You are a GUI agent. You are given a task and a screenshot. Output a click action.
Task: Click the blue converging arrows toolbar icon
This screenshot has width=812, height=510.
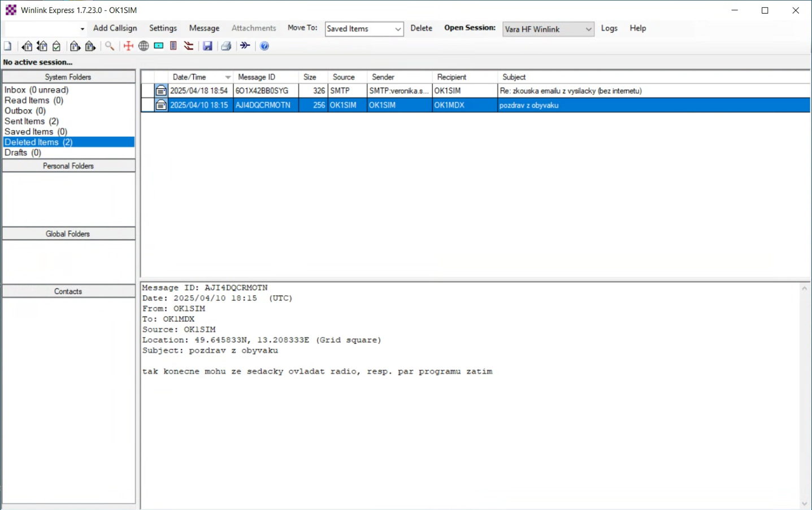point(245,46)
